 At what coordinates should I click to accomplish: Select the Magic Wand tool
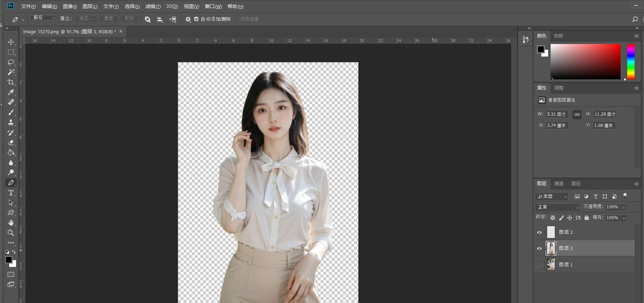pyautogui.click(x=11, y=72)
